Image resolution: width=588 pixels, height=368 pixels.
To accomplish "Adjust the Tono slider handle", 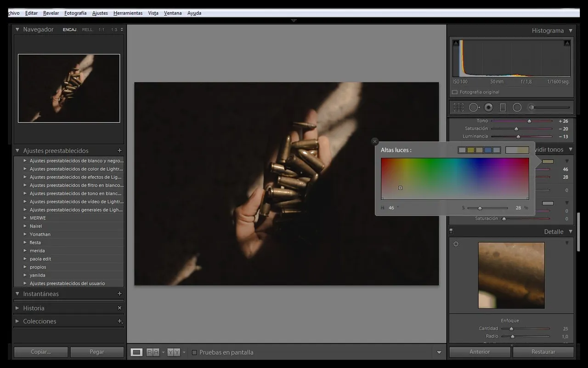I will tap(529, 121).
